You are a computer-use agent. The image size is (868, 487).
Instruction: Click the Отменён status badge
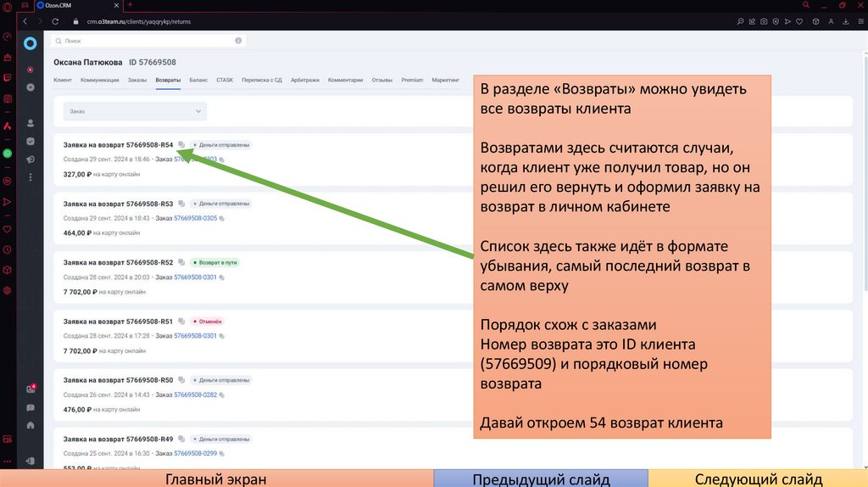207,322
